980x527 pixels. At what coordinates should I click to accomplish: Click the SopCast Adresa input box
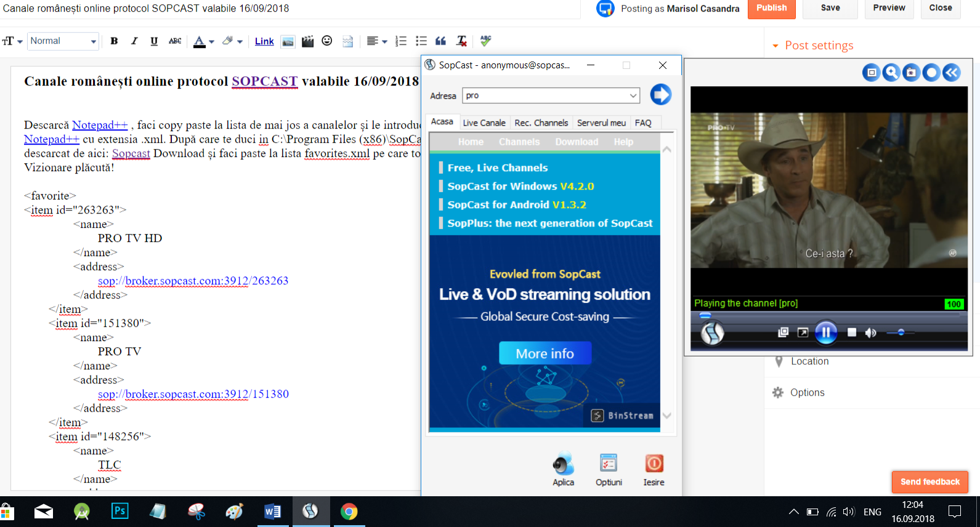545,95
